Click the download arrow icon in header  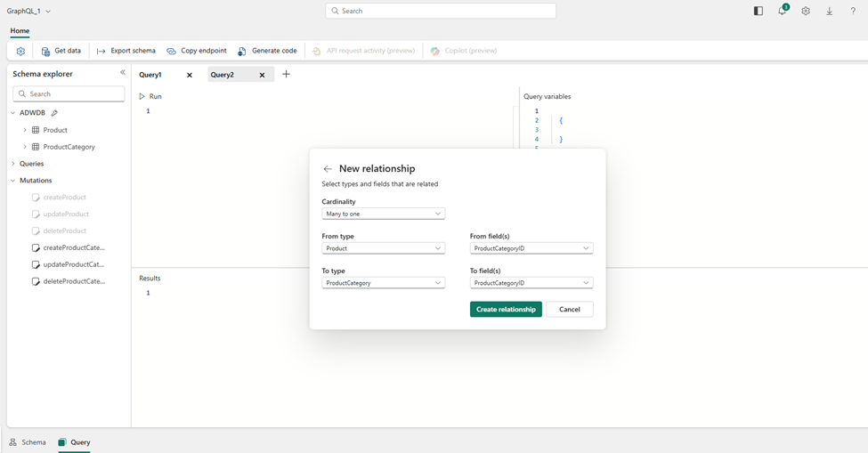(x=829, y=12)
